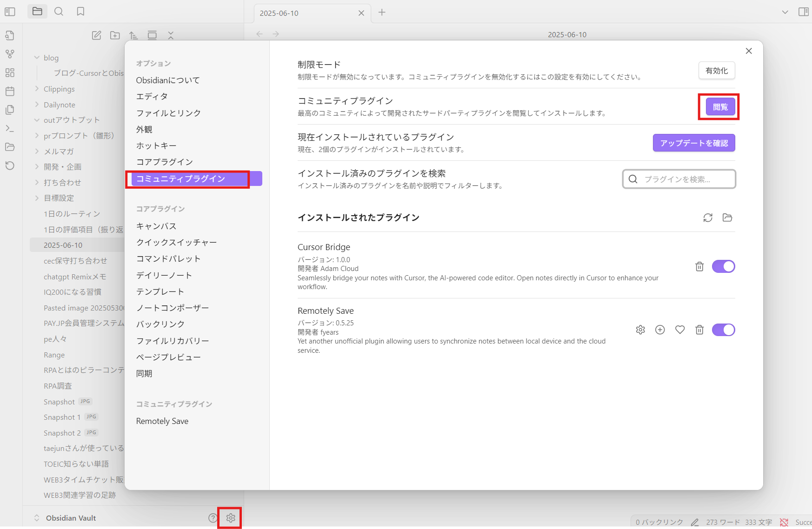Click the 閲覧 browse plugins button
The image size is (812, 529).
[720, 107]
